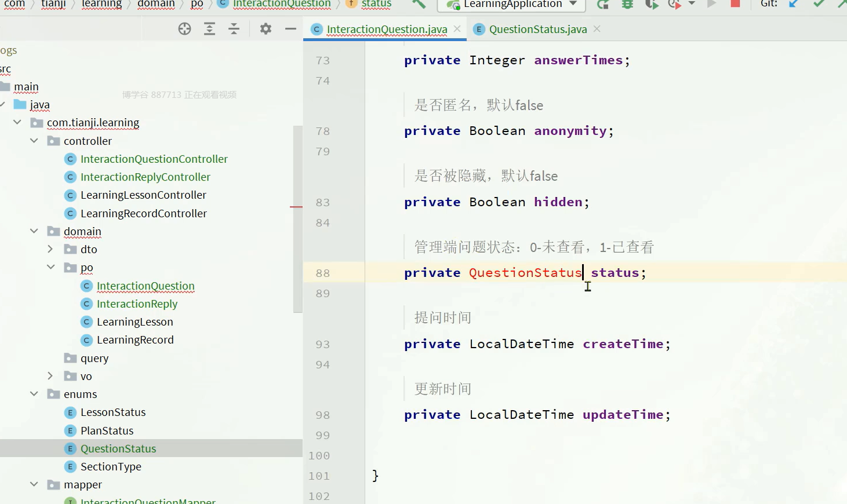Click the Select Opened File target icon

click(x=184, y=29)
